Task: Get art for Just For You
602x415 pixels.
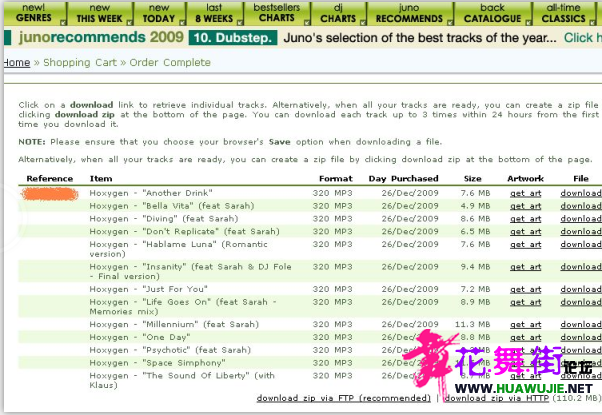Action: [x=526, y=289]
